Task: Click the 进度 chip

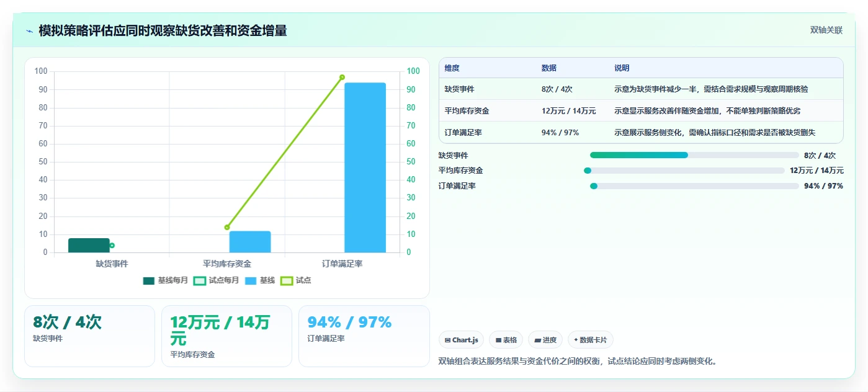Action: [x=545, y=340]
